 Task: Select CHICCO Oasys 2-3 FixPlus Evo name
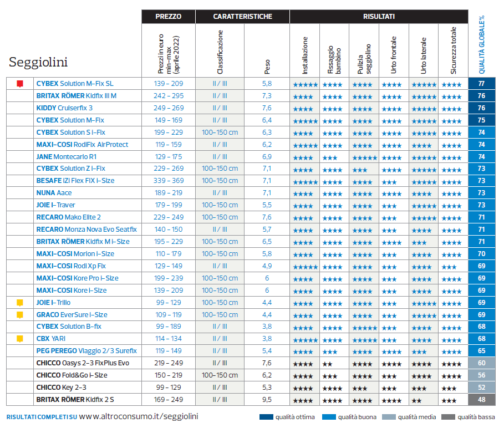(x=83, y=364)
